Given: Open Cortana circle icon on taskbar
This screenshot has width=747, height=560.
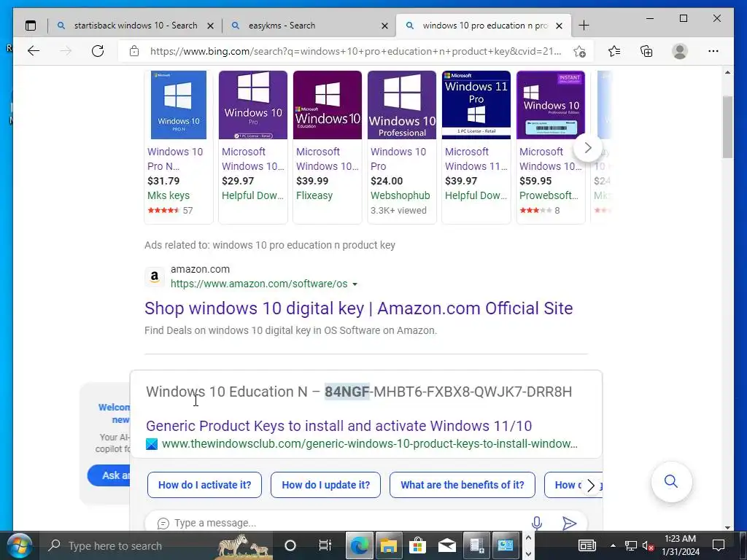Looking at the screenshot, I should (290, 545).
